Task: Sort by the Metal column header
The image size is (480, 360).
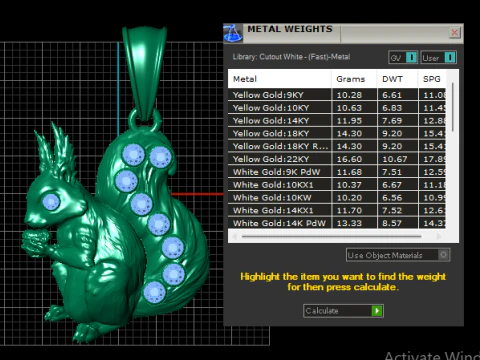Action: pyautogui.click(x=280, y=79)
